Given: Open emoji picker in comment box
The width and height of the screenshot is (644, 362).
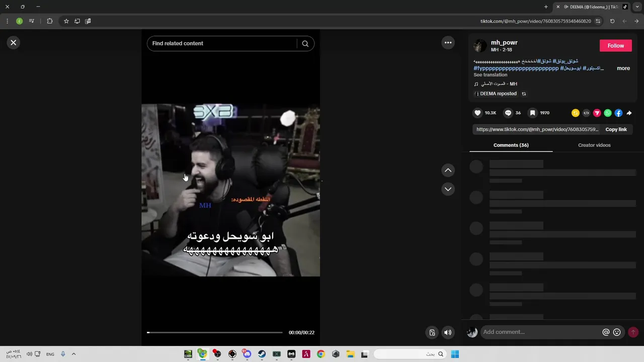Looking at the screenshot, I should (x=617, y=332).
